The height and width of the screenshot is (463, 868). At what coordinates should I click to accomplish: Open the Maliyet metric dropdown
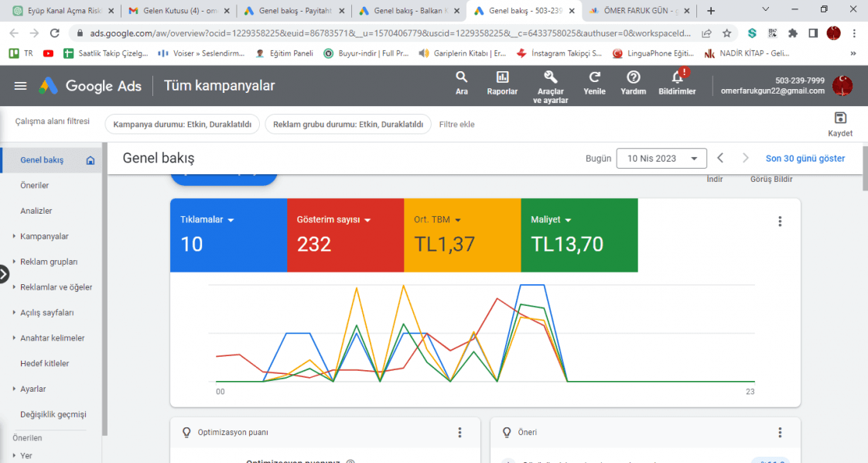pos(551,220)
